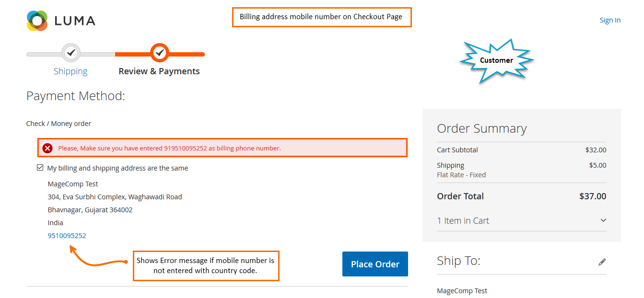Edit Ship To address via pencil icon
Screen dimensions: 644x298
[602, 262]
